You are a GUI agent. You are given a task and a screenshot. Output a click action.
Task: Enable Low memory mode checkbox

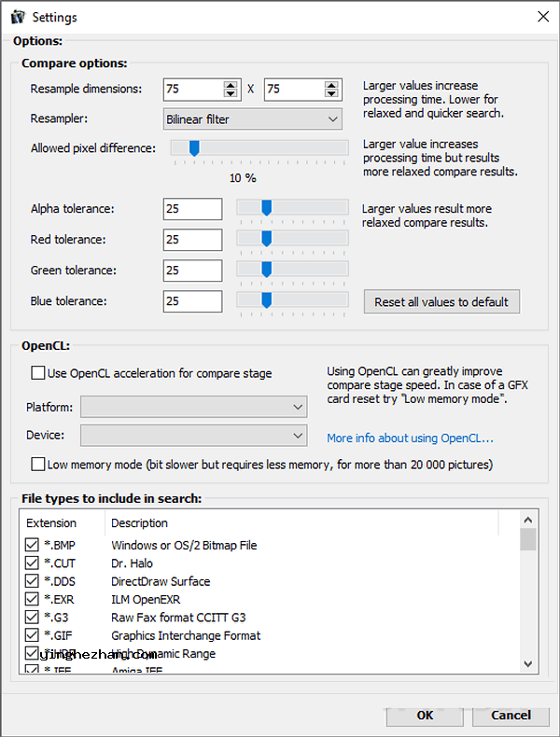(x=37, y=465)
